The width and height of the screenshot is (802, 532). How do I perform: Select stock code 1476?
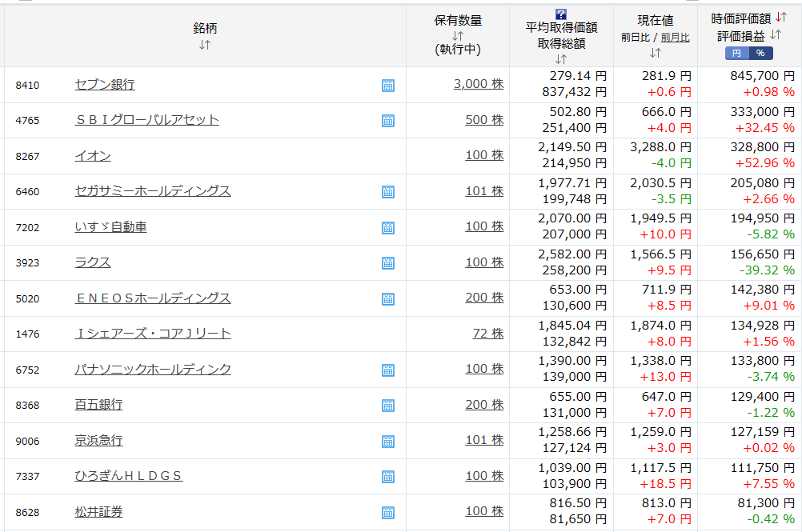[x=27, y=334]
